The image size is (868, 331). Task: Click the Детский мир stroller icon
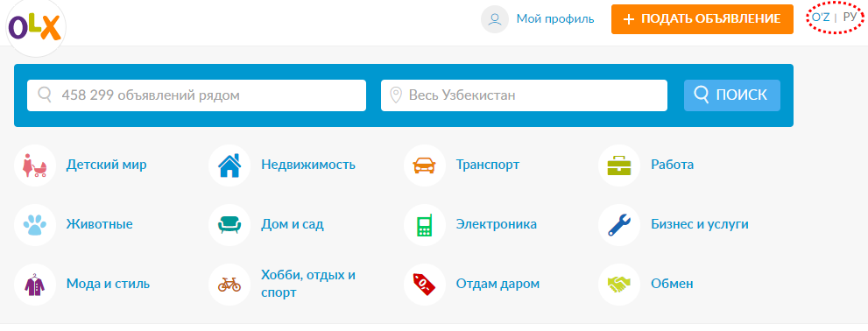[x=35, y=165]
